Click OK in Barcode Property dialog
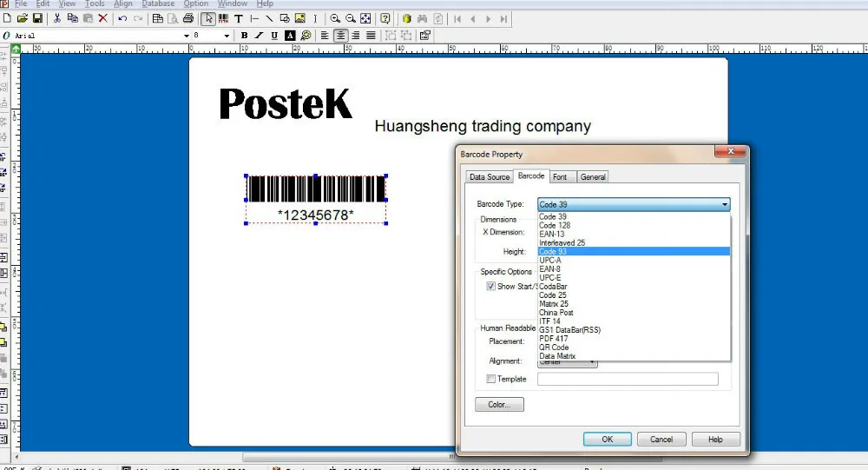This screenshot has height=470, width=868. [x=608, y=439]
